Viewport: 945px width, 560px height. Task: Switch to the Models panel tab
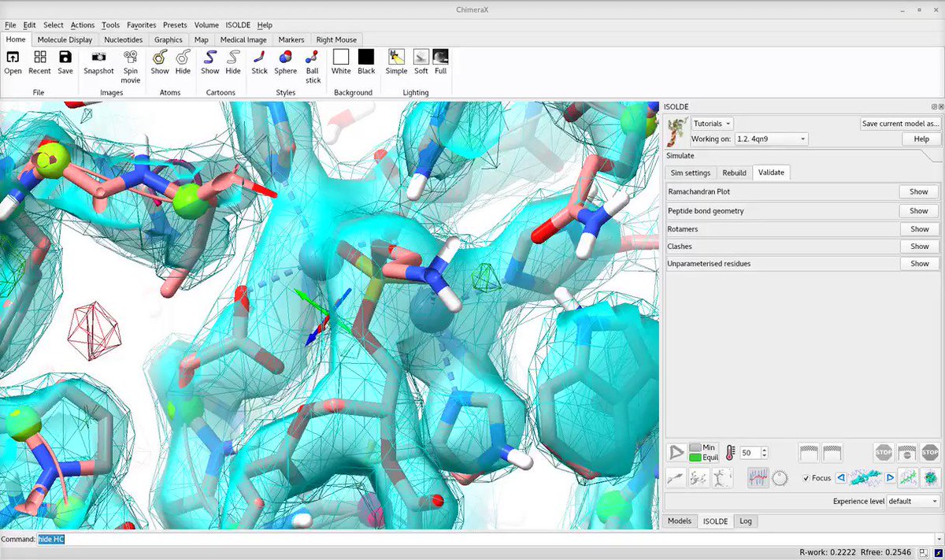[x=679, y=521]
